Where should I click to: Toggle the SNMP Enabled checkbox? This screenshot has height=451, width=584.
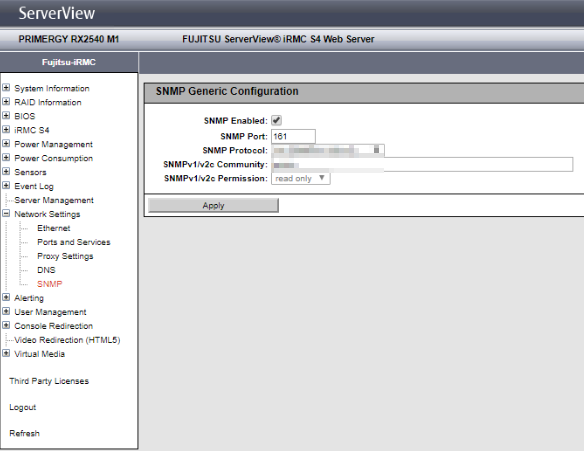276,120
